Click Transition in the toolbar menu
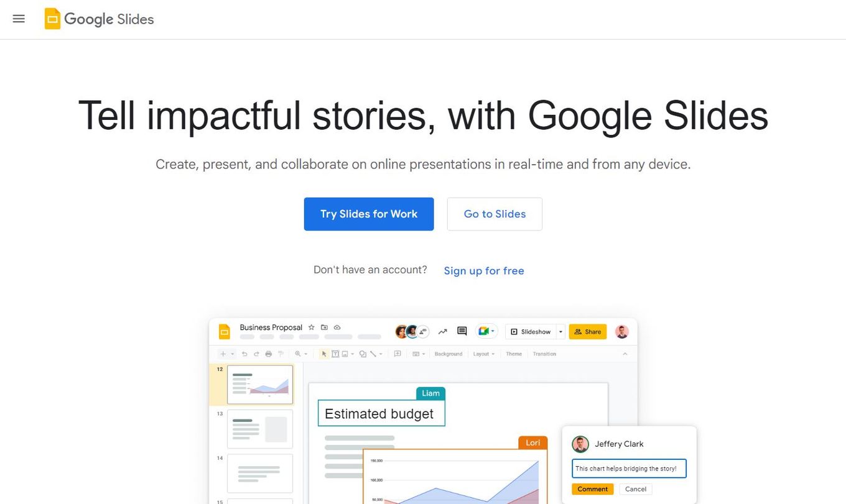Screen dimensions: 846x504 click(544, 354)
